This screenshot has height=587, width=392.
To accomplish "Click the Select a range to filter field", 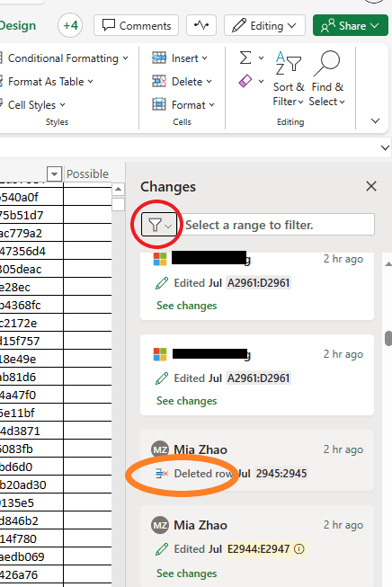I will pos(278,225).
